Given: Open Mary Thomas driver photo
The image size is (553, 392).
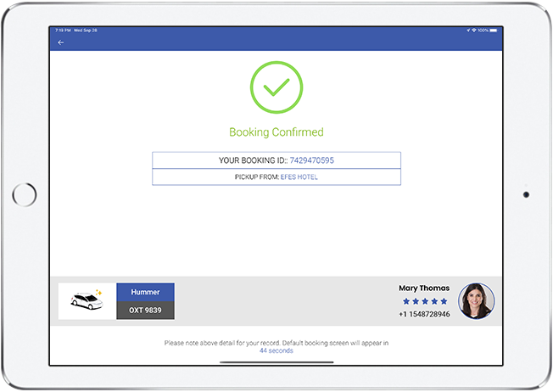Looking at the screenshot, I should pyautogui.click(x=477, y=301).
